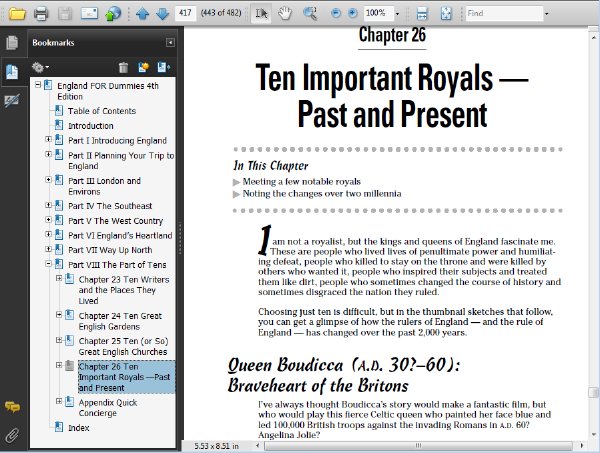Send the file by email with the envelope icon
Screen dimensions: 600x453
(x=89, y=13)
